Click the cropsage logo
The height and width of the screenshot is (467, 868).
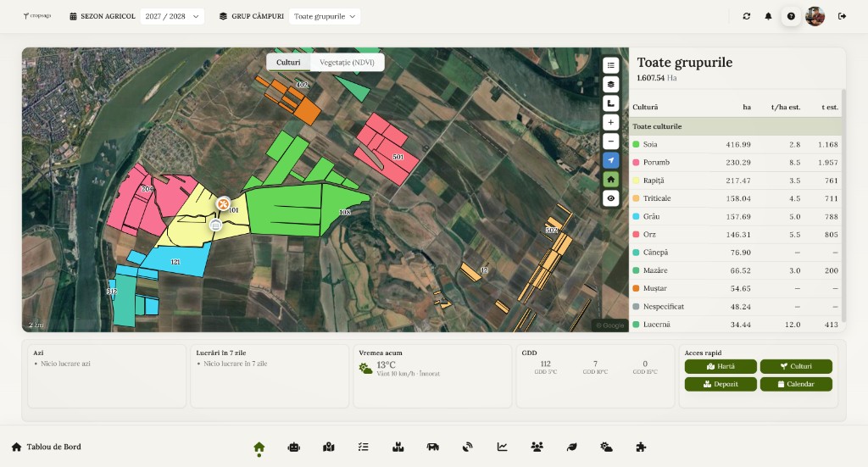tap(37, 16)
